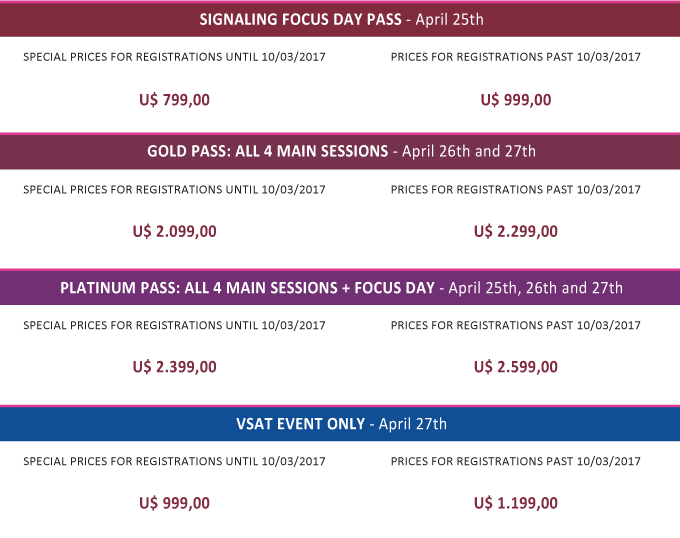Screen dimensions: 680x538
Task: Select past-deadline prices label under Gold Pass
Action: point(515,189)
